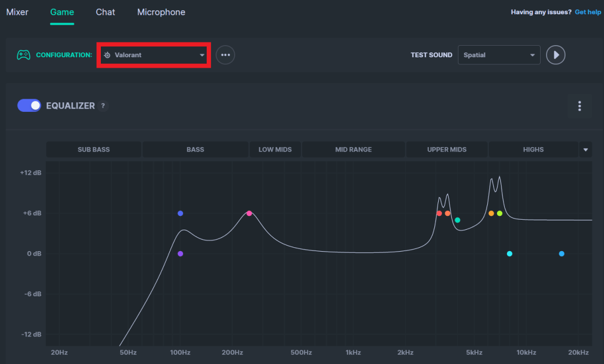Switch to the Microphone tab
Viewport: 604px width, 364px height.
click(161, 12)
